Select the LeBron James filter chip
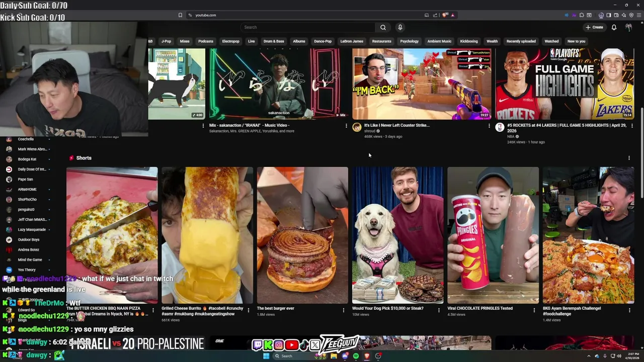 pyautogui.click(x=352, y=41)
